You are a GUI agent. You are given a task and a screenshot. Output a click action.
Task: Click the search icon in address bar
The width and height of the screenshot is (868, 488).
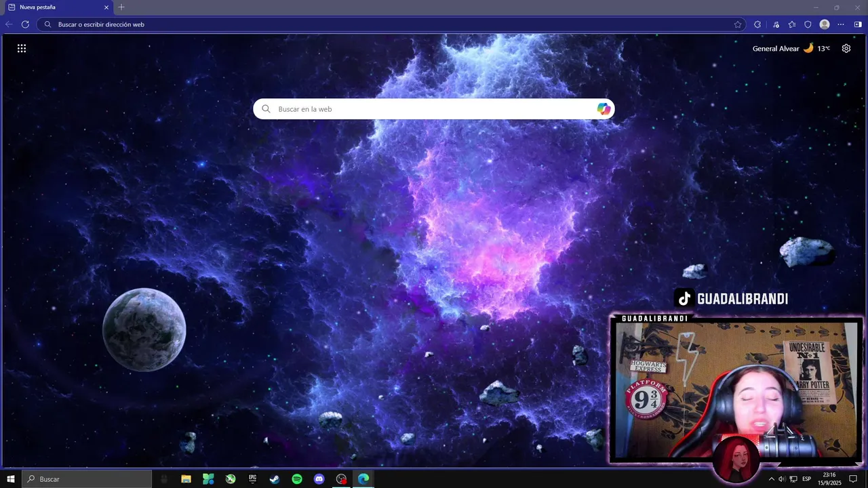coord(48,24)
